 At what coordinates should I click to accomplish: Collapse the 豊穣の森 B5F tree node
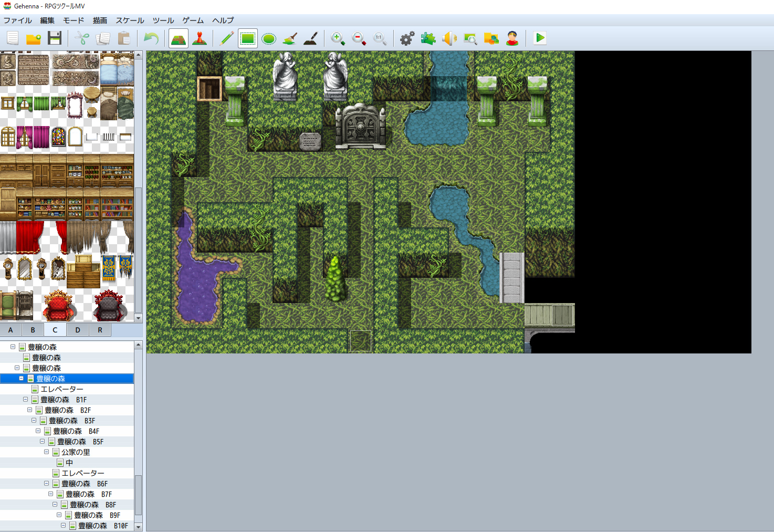click(x=42, y=441)
